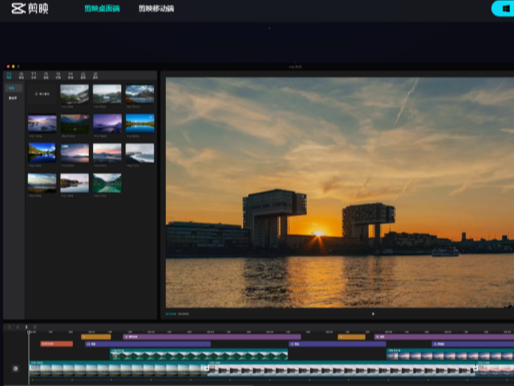
Task: Click the transition marker between first two main clips
Action: pyautogui.click(x=207, y=368)
